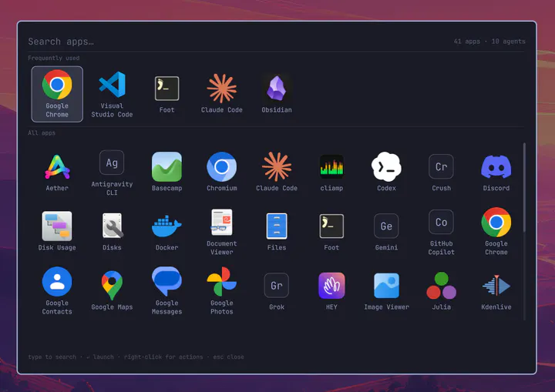The image size is (555, 392).
Task: Launch Antigravity CLI
Action: [112, 173]
